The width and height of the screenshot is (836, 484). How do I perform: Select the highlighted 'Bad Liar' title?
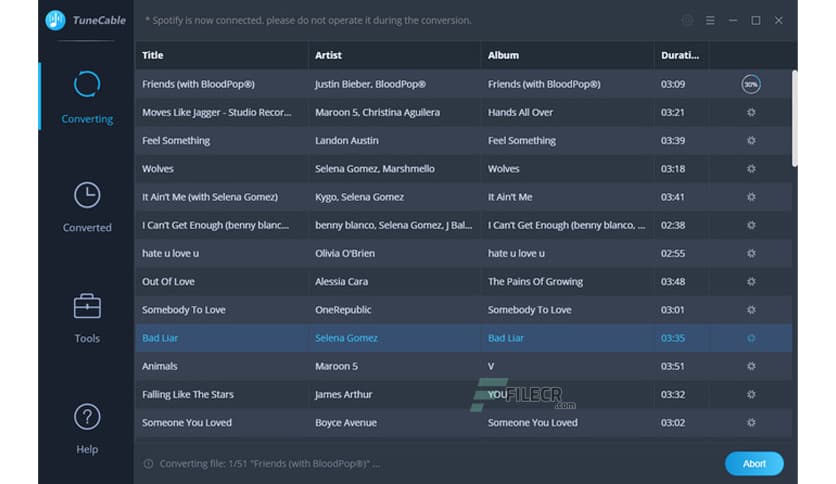pos(159,338)
